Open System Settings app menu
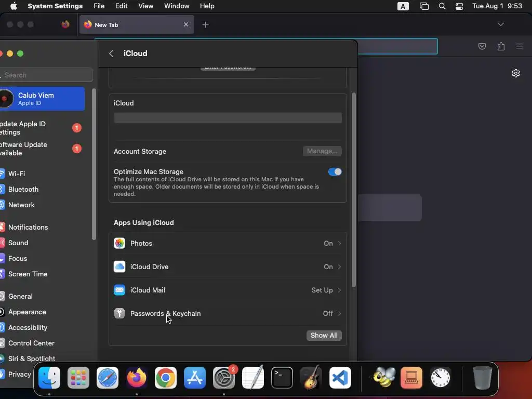The height and width of the screenshot is (399, 532). tap(55, 6)
